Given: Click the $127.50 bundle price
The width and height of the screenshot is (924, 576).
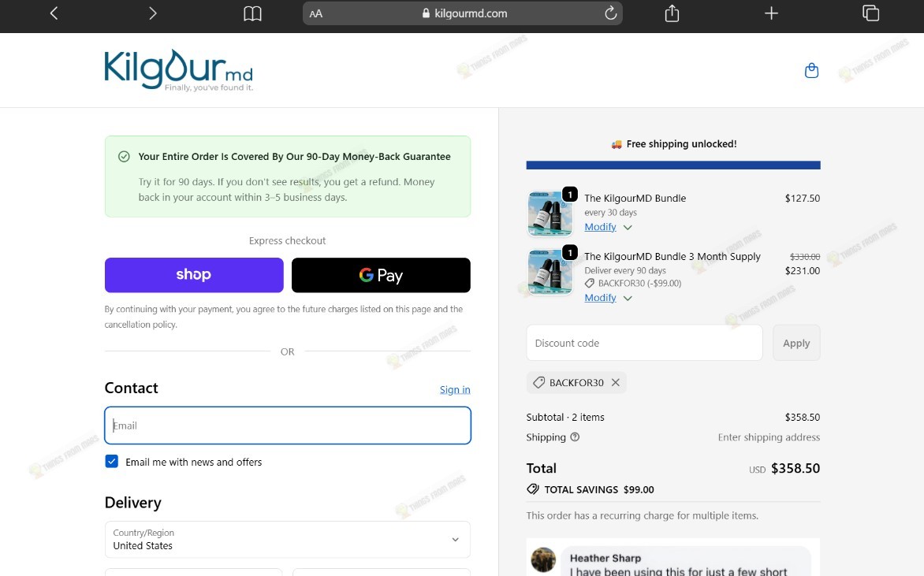Looking at the screenshot, I should tap(802, 199).
